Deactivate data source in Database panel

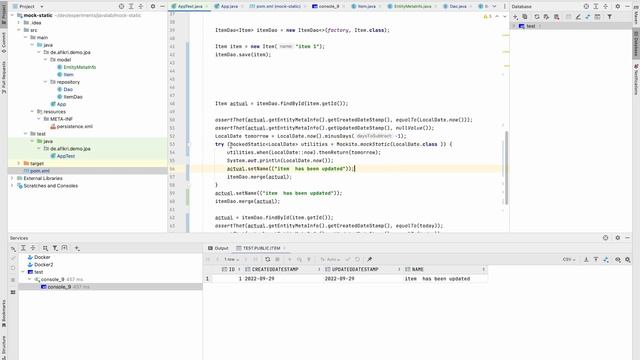click(556, 17)
